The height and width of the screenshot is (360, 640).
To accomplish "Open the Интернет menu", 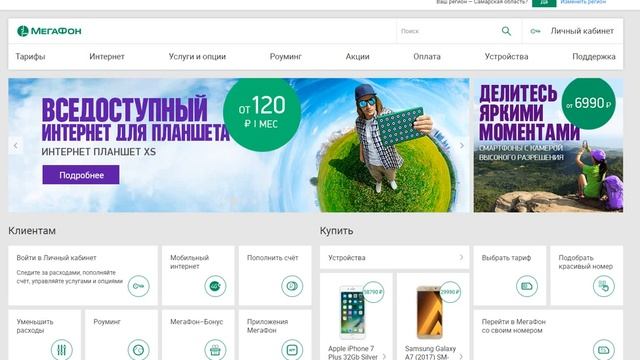I will (x=107, y=57).
